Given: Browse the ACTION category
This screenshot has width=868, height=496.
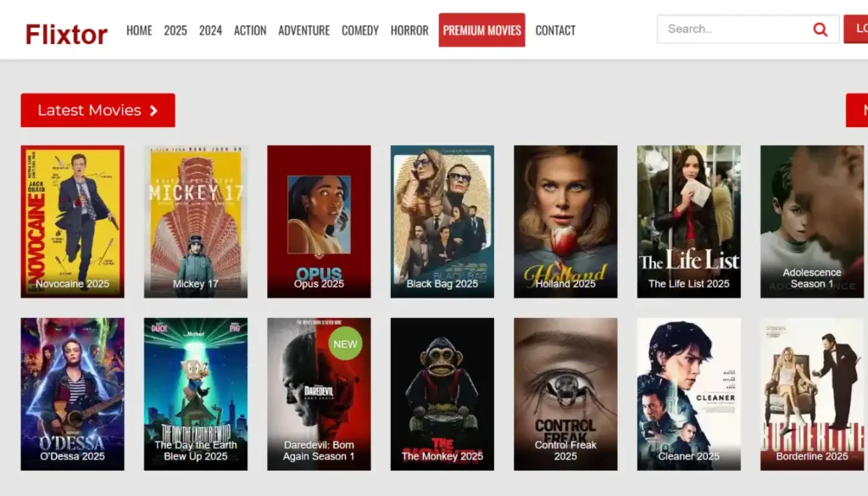Looking at the screenshot, I should pos(250,30).
